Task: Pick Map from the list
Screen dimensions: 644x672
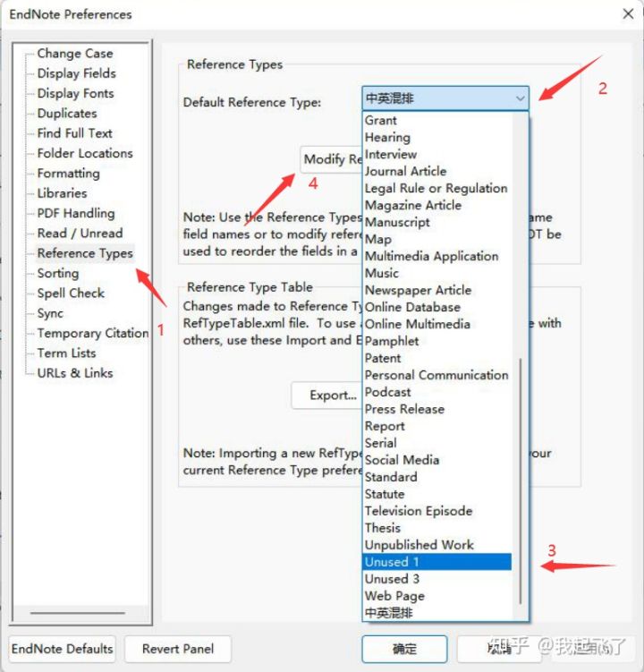Action: tap(437, 239)
